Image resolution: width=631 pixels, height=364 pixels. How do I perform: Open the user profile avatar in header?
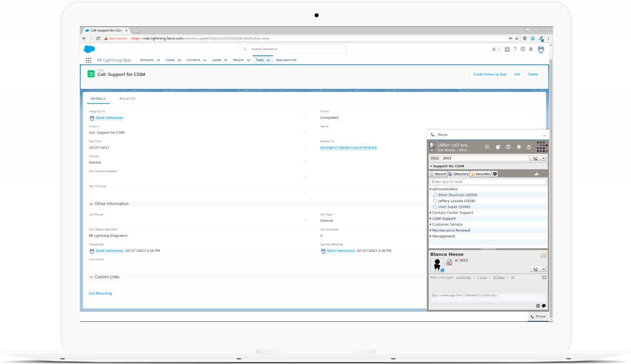pos(541,49)
